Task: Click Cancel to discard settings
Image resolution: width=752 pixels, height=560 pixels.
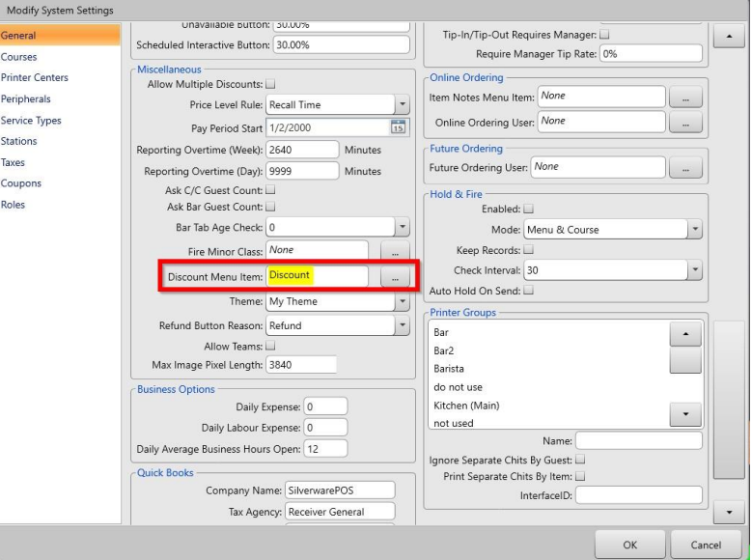Action: (706, 545)
